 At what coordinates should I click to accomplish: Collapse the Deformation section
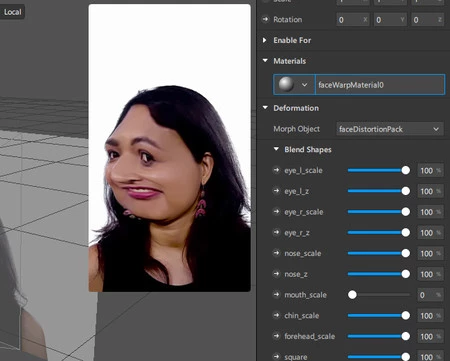coord(265,108)
